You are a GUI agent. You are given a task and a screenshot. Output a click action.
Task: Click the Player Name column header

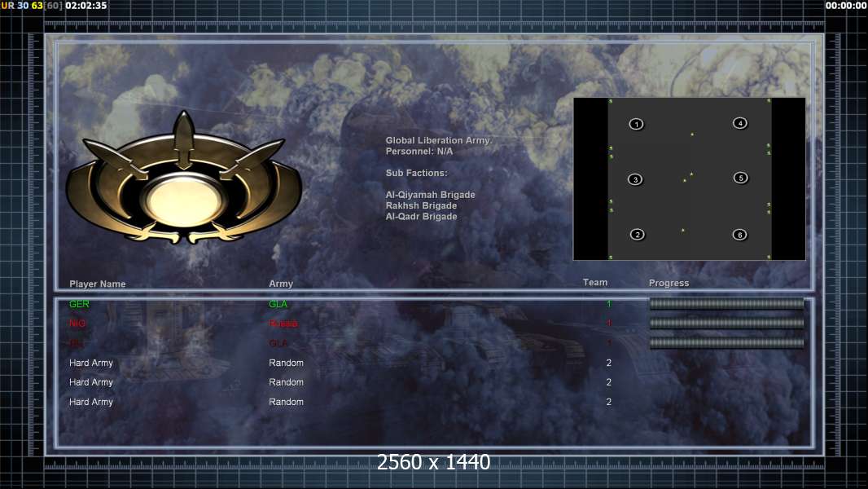[x=98, y=284]
